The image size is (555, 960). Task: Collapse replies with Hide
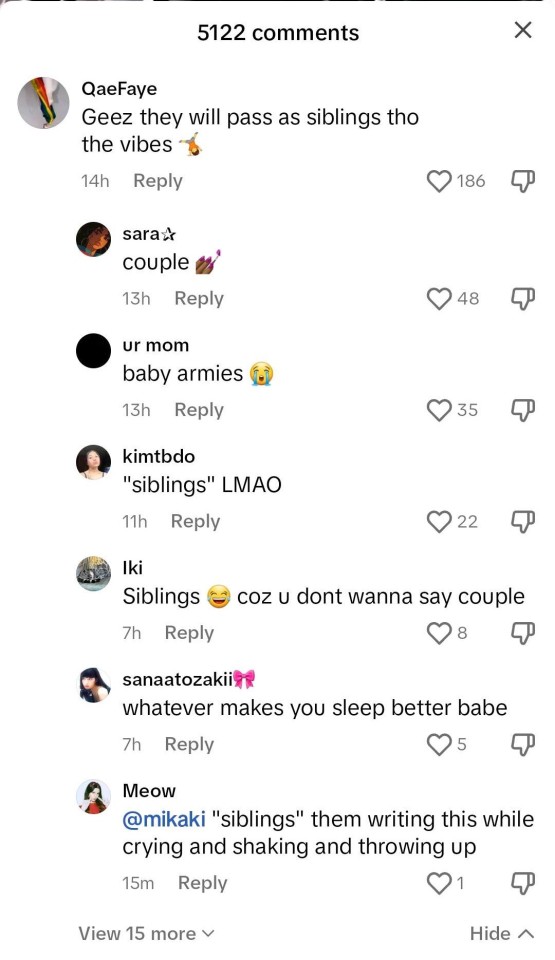click(502, 934)
